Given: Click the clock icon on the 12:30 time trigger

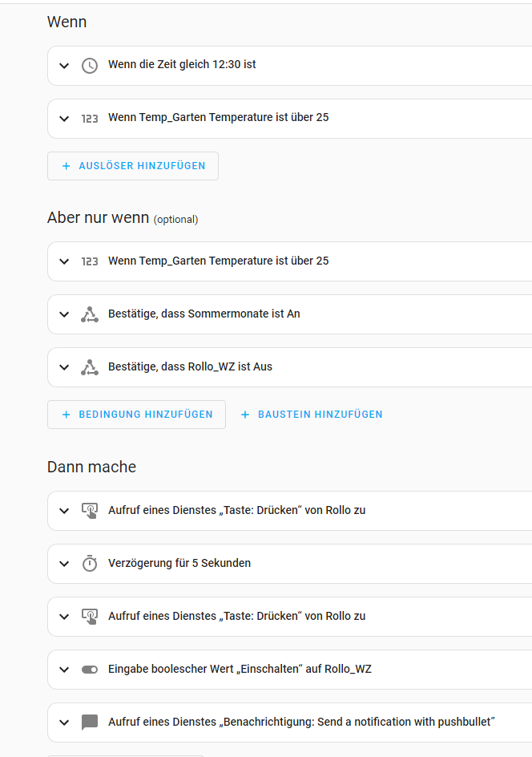Looking at the screenshot, I should point(90,66).
